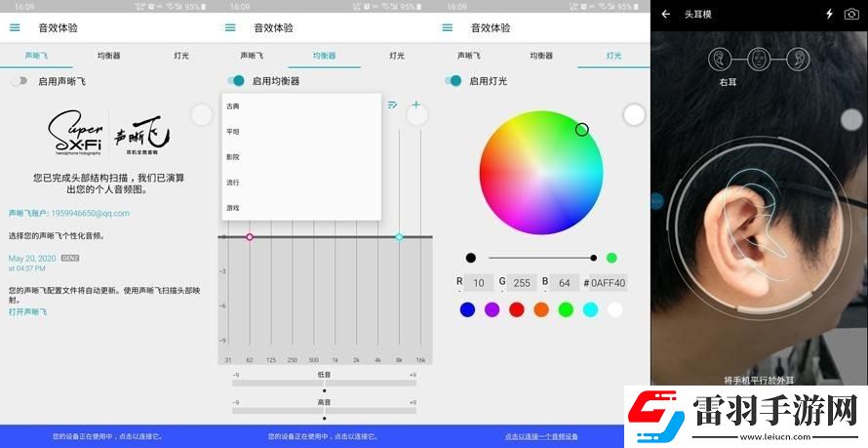868x448 pixels.
Task: Switch to 灯光 tab on the equalizer screen
Action: 396,56
